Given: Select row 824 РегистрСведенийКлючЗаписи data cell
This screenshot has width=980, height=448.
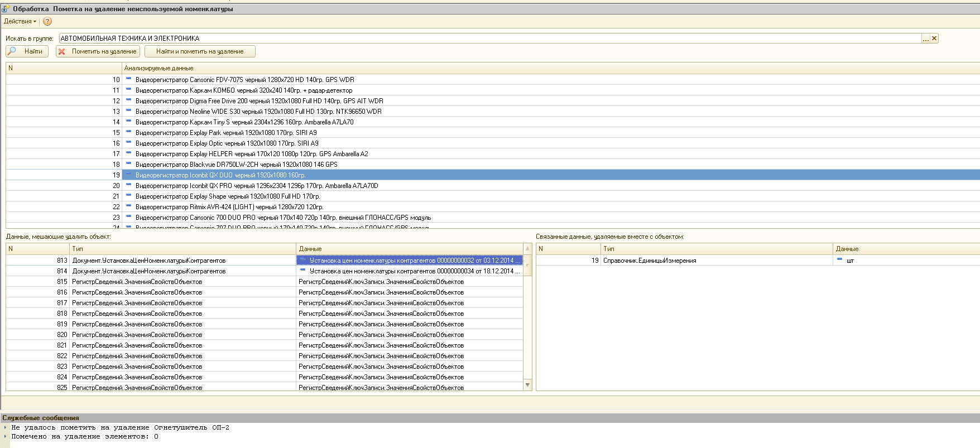Looking at the screenshot, I should pos(410,377).
